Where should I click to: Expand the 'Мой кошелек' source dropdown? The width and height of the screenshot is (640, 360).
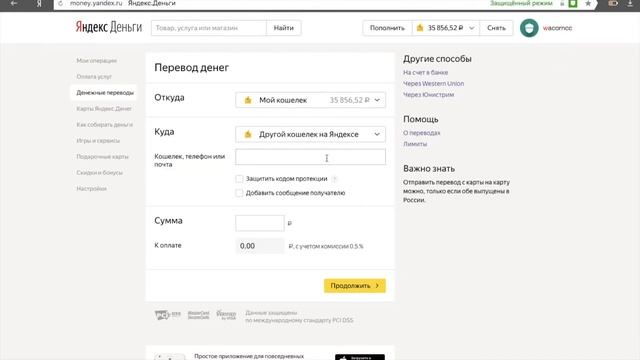[377, 100]
